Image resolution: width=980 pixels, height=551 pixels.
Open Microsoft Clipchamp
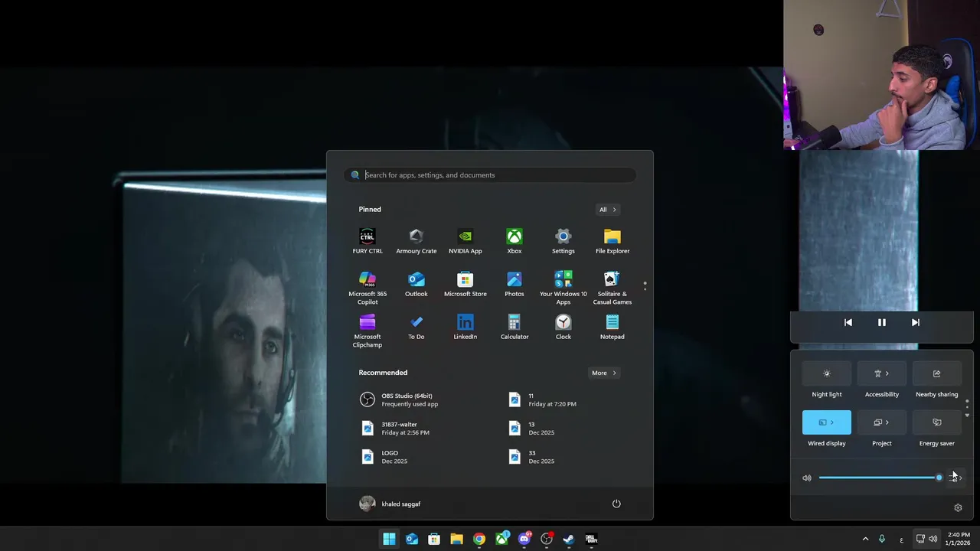[367, 331]
